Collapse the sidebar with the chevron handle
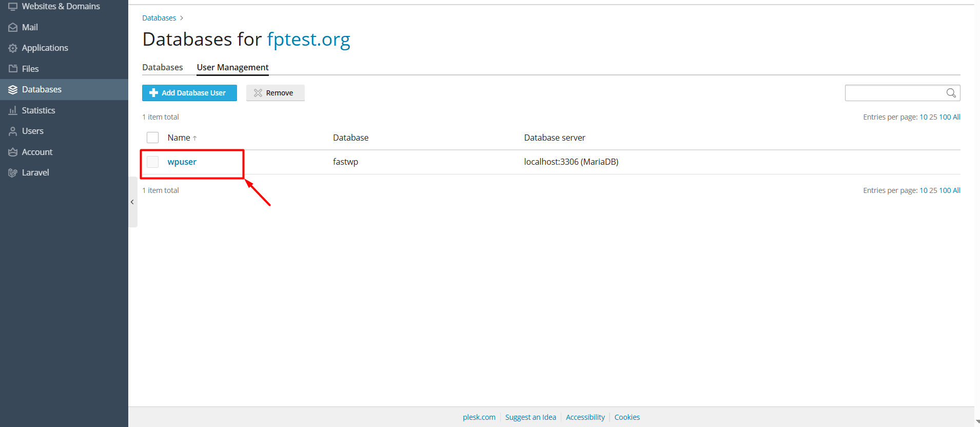The width and height of the screenshot is (980, 427). 132,202
